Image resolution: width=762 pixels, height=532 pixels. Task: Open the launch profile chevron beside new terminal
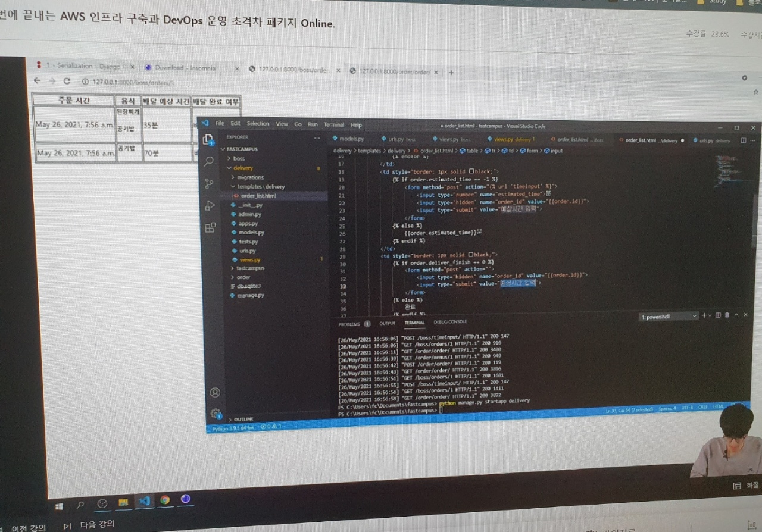[x=710, y=315]
